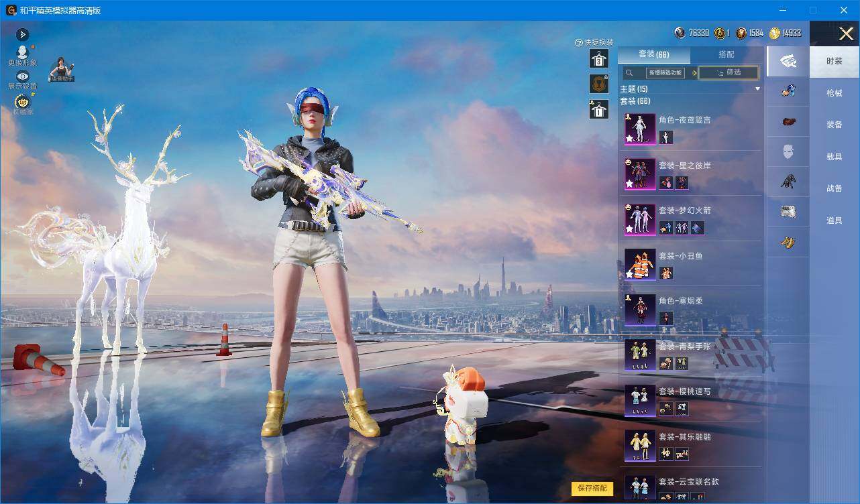
Task: Select the black gloves category icon
Action: click(788, 181)
